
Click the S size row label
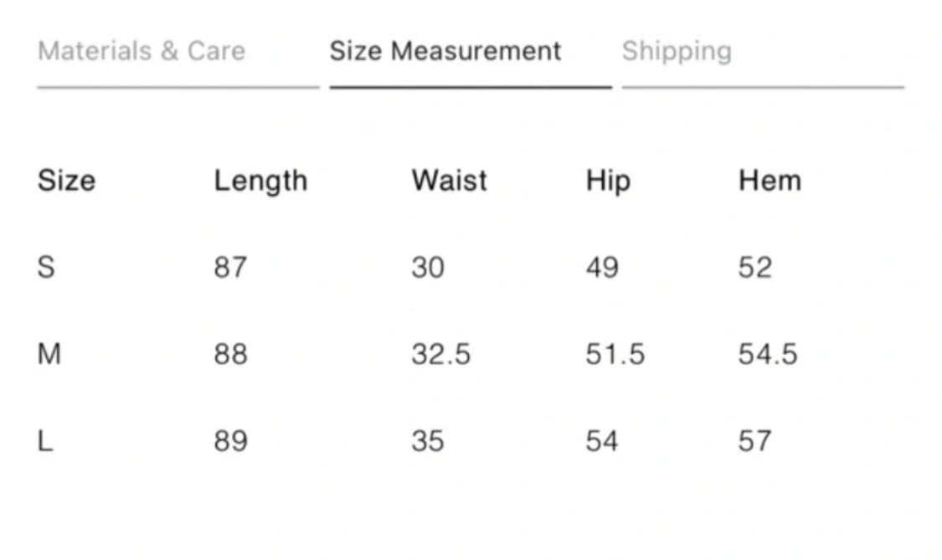(47, 268)
